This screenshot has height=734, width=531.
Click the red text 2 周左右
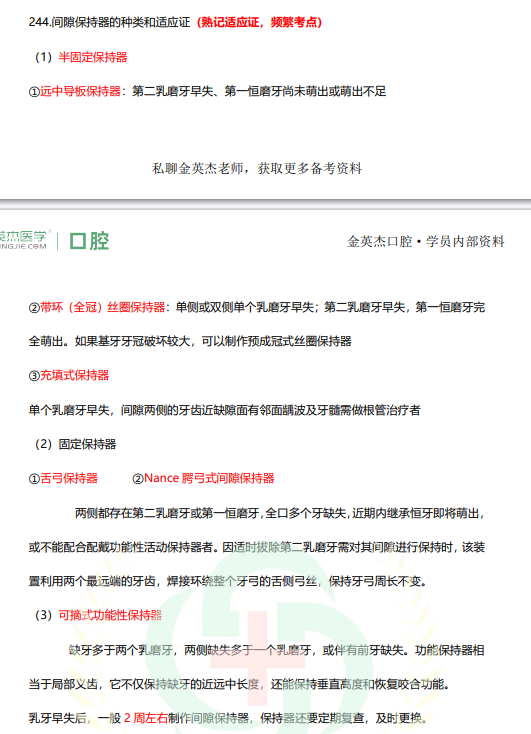[x=146, y=718]
